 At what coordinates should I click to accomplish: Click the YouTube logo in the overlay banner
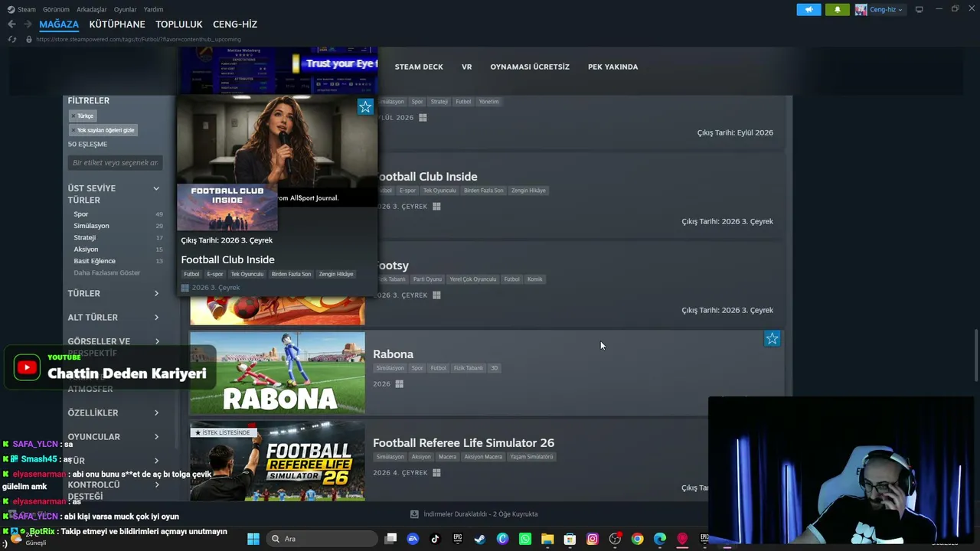point(27,367)
